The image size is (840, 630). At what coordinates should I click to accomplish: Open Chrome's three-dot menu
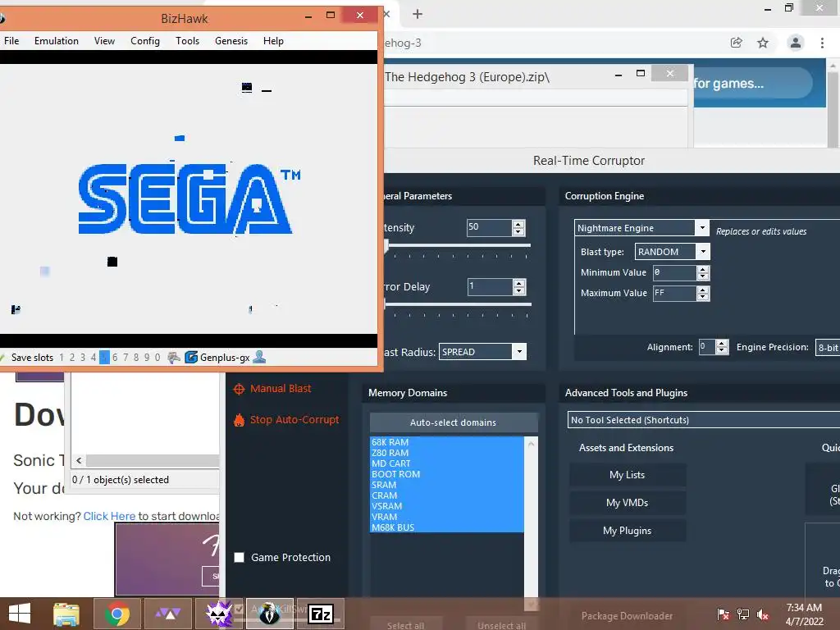(x=822, y=43)
